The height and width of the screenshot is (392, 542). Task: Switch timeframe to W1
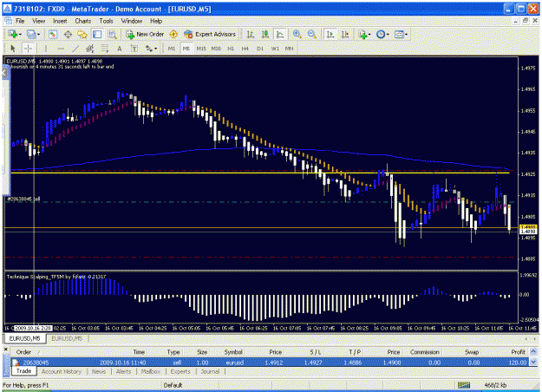(x=275, y=49)
